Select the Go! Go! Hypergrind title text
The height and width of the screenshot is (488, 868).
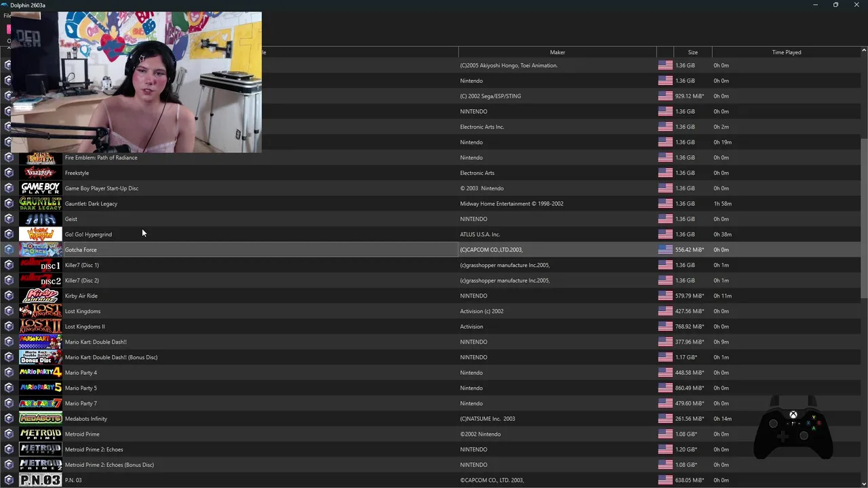point(88,235)
